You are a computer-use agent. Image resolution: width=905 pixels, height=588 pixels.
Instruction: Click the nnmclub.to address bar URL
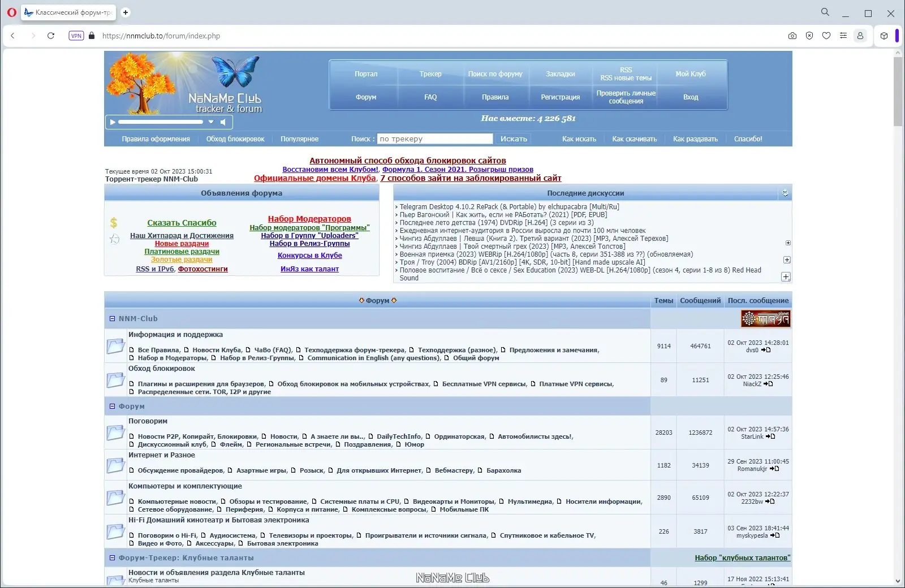161,36
